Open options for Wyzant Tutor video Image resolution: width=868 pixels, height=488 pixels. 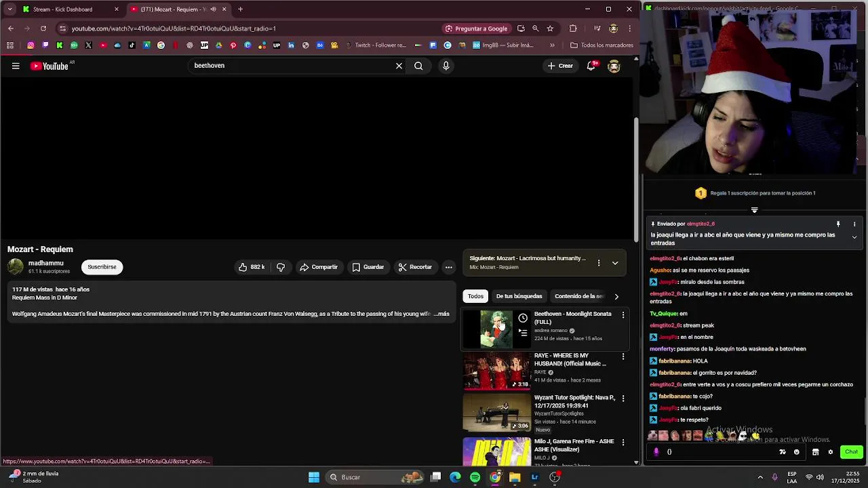pyautogui.click(x=623, y=399)
